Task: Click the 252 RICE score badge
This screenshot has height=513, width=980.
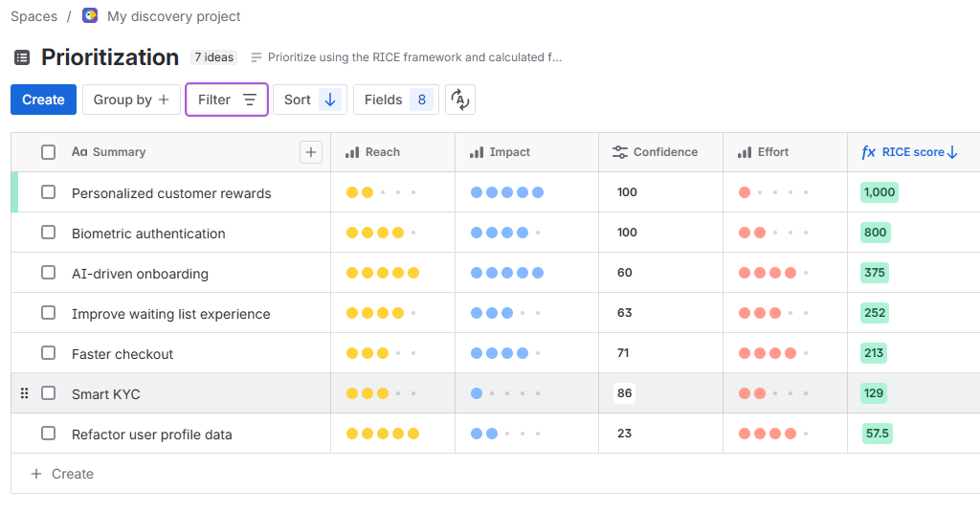Action: 875,312
